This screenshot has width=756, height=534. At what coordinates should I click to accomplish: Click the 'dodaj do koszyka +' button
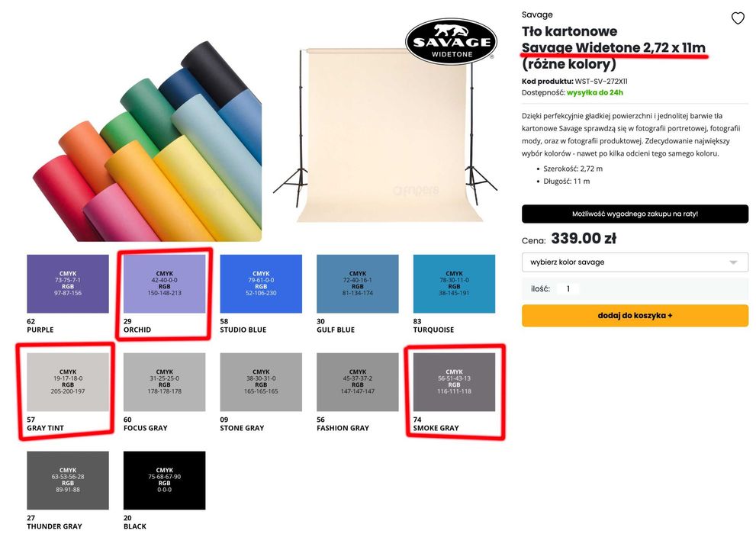[635, 316]
